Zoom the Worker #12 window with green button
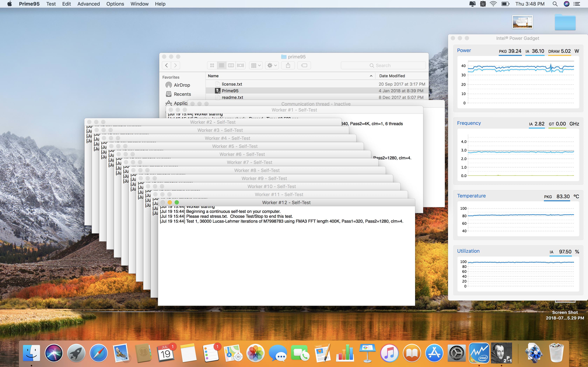588x367 pixels. [177, 202]
